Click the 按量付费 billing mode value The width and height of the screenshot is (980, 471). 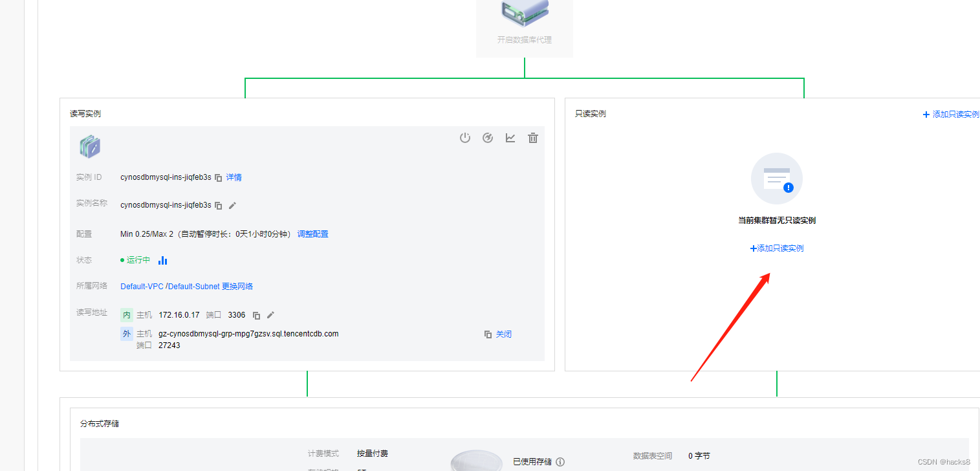tap(373, 454)
